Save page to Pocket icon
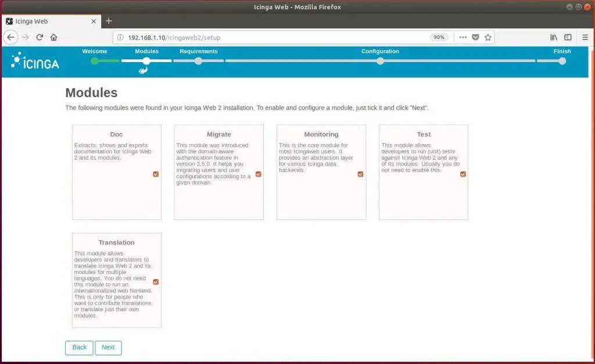This screenshot has width=595, height=364. (475, 37)
